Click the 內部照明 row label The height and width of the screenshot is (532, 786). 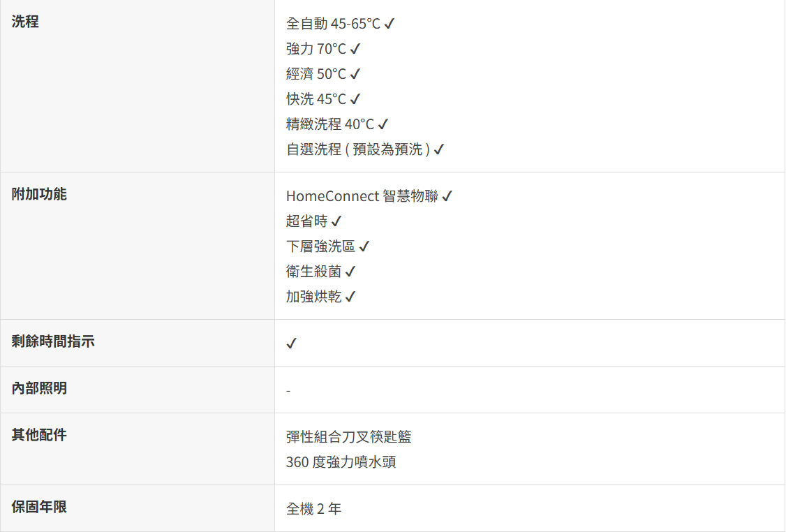pos(39,388)
